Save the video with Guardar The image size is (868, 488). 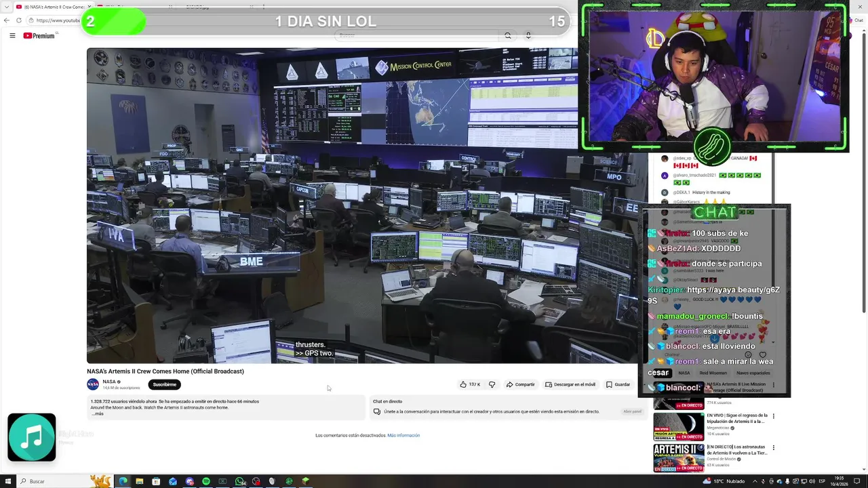pyautogui.click(x=618, y=384)
